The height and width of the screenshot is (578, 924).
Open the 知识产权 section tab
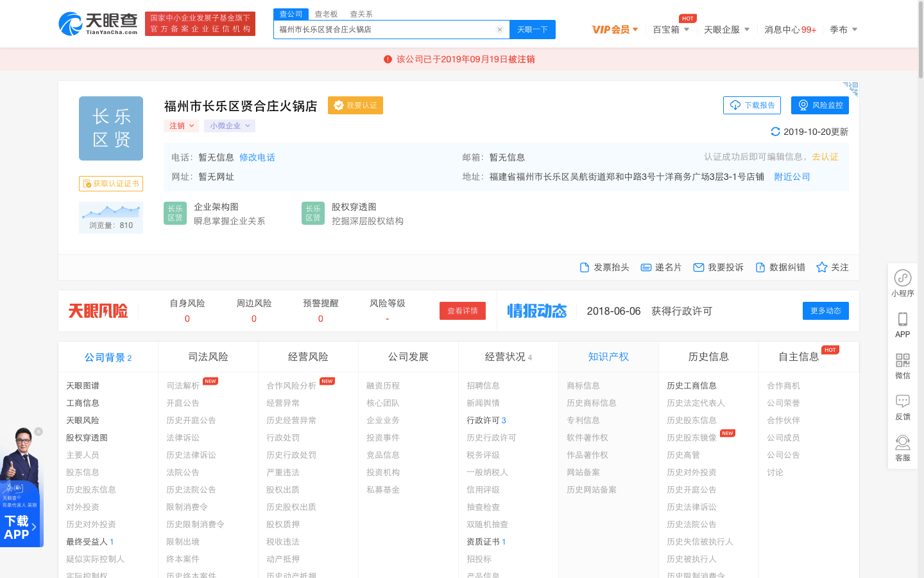click(x=608, y=356)
